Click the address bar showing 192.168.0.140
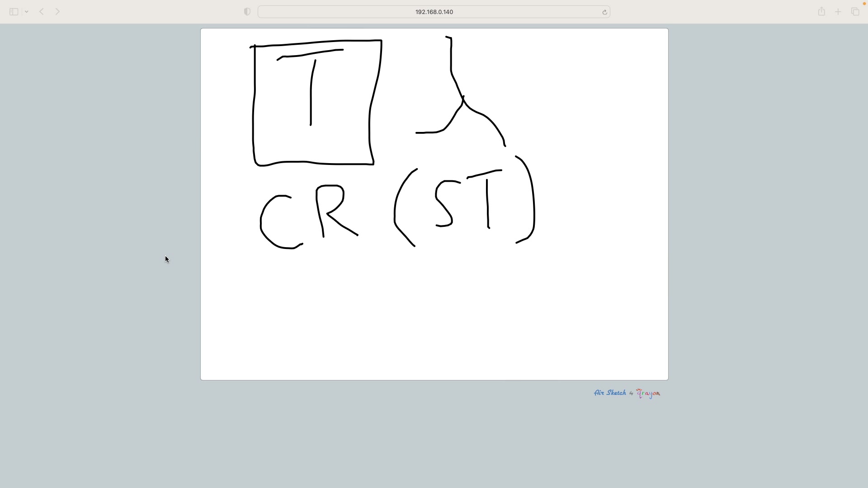868x488 pixels. tap(433, 12)
